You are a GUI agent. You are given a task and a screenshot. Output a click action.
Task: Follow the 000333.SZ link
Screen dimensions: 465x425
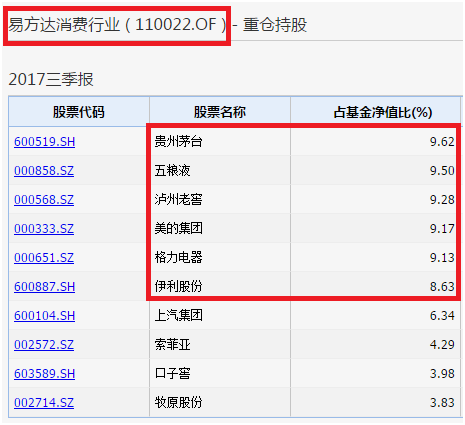coord(44,229)
